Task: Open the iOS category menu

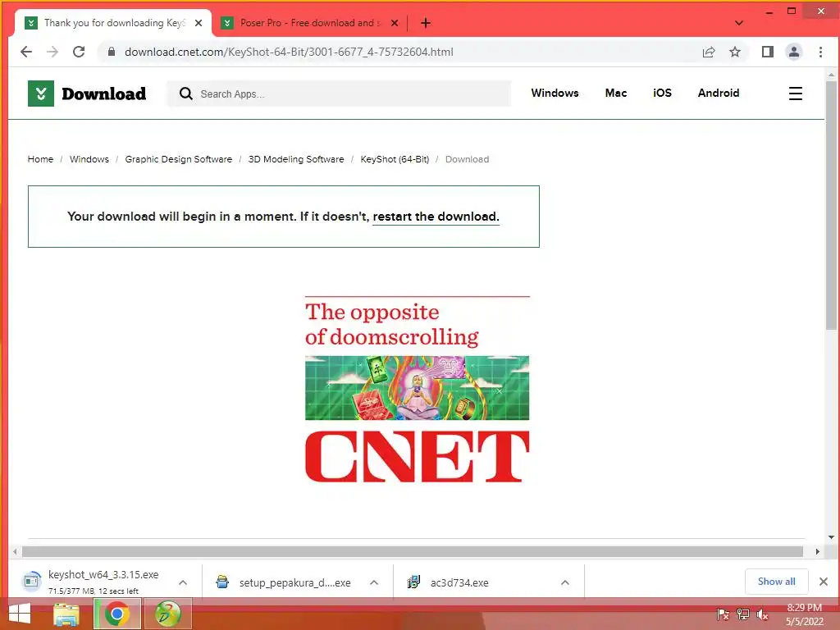Action: pos(662,94)
